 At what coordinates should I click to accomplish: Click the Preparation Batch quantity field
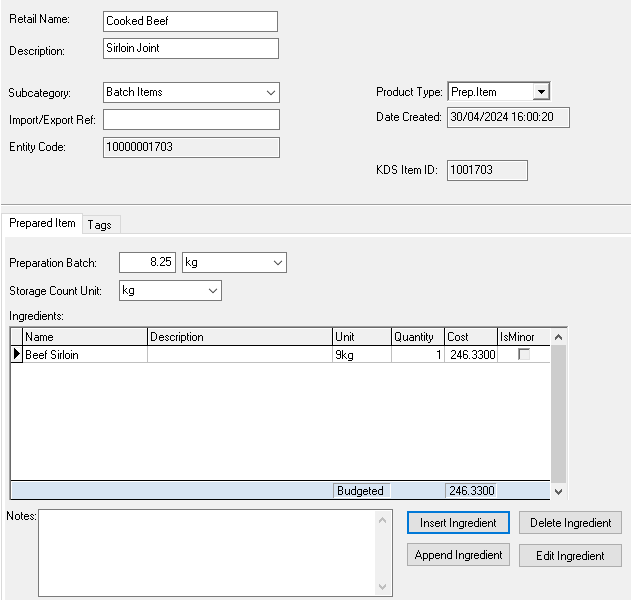(147, 263)
